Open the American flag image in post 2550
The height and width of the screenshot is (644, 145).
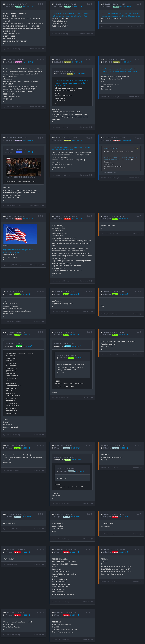[20, 234]
